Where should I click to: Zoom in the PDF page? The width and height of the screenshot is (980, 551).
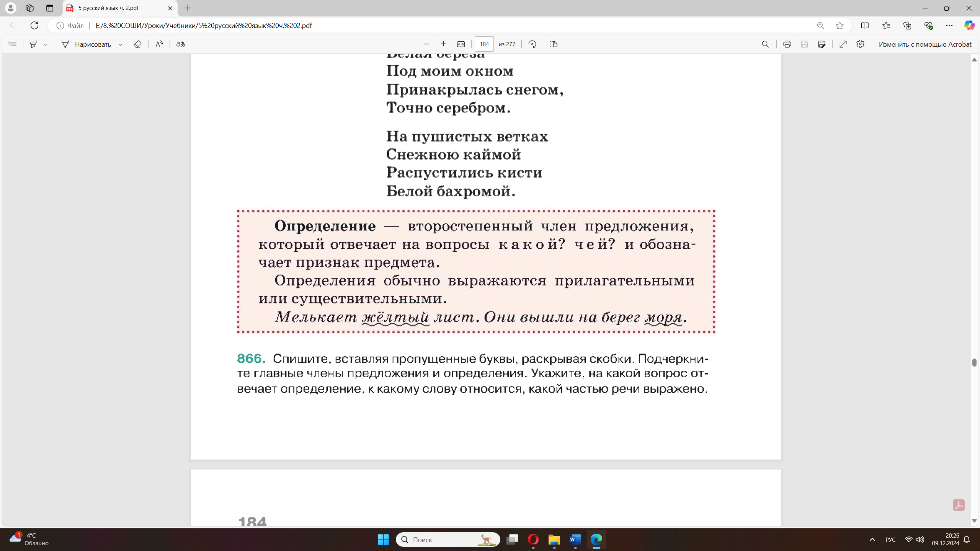443,44
